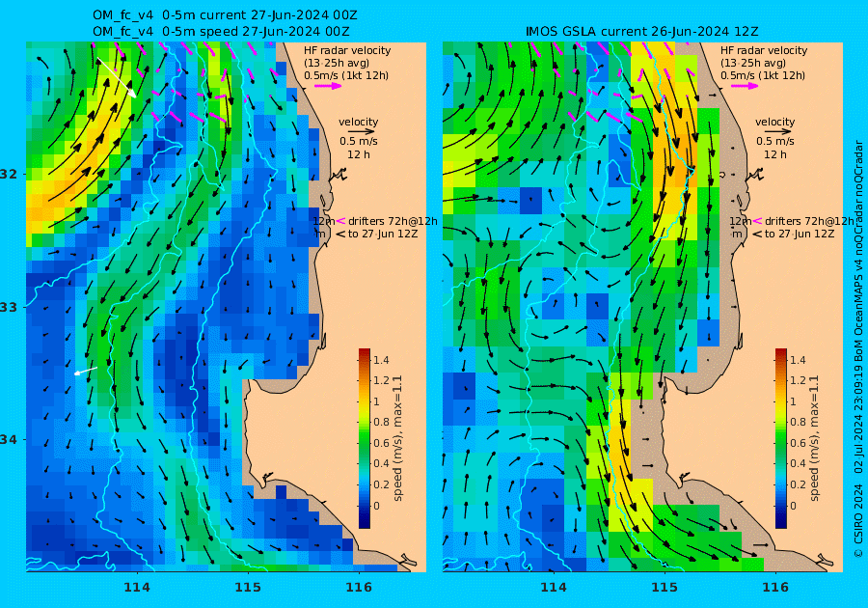Click '0.5m/s (1kt 12h)' in the left map
The height and width of the screenshot is (608, 868).
[346, 75]
